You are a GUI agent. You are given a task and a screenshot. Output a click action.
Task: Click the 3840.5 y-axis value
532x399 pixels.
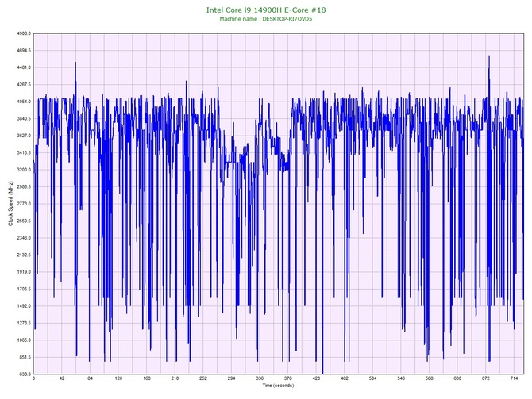24,119
